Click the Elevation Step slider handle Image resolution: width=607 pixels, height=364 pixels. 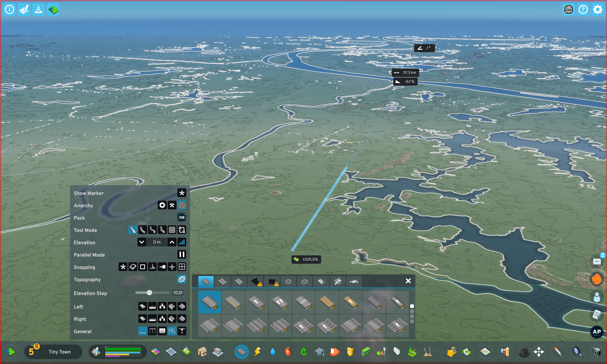[149, 292]
